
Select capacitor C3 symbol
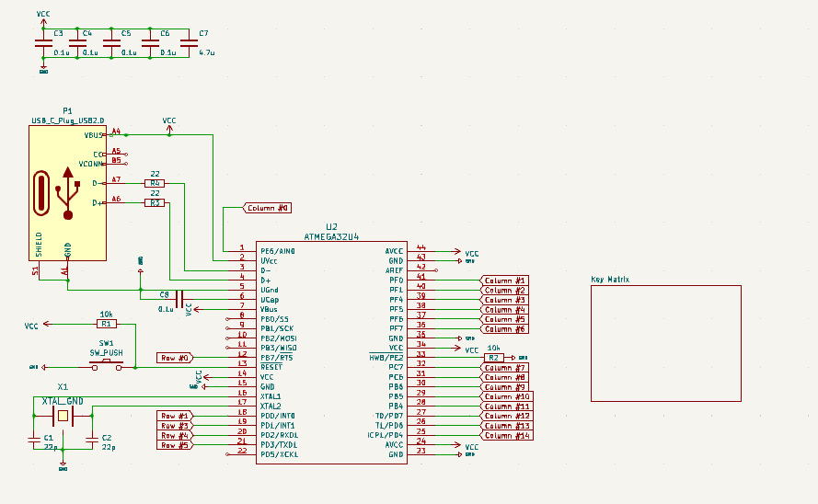(43, 43)
